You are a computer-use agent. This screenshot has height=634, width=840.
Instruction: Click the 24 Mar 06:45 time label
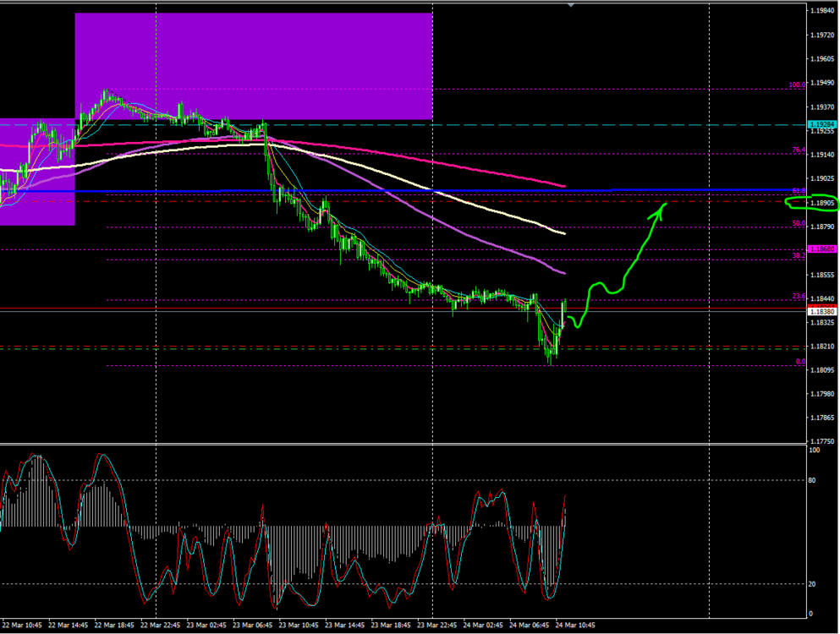pyautogui.click(x=529, y=625)
